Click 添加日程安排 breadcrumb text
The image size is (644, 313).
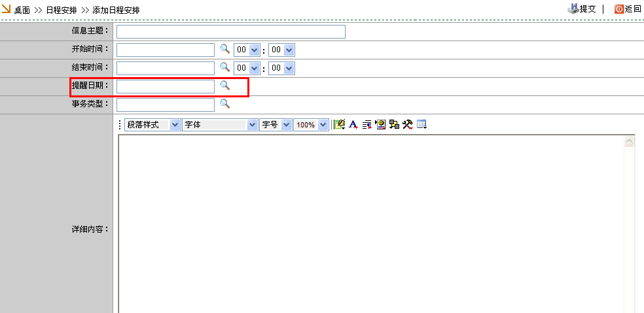[x=116, y=10]
